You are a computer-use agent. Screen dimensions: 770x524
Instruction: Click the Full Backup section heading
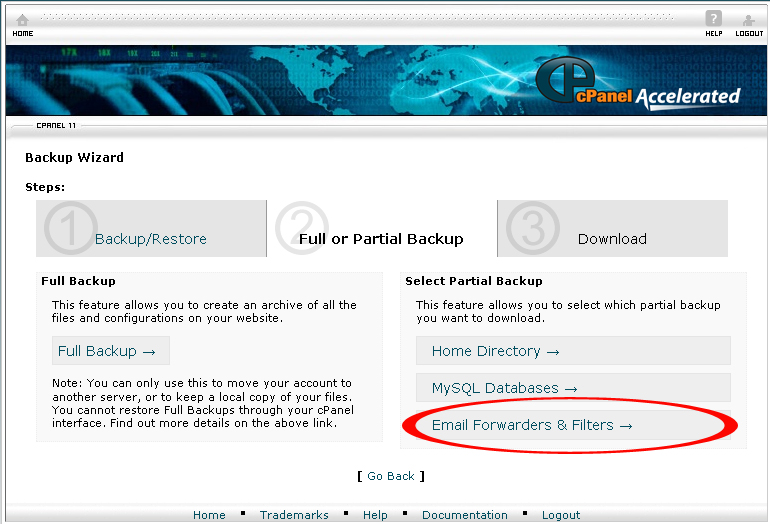78,281
